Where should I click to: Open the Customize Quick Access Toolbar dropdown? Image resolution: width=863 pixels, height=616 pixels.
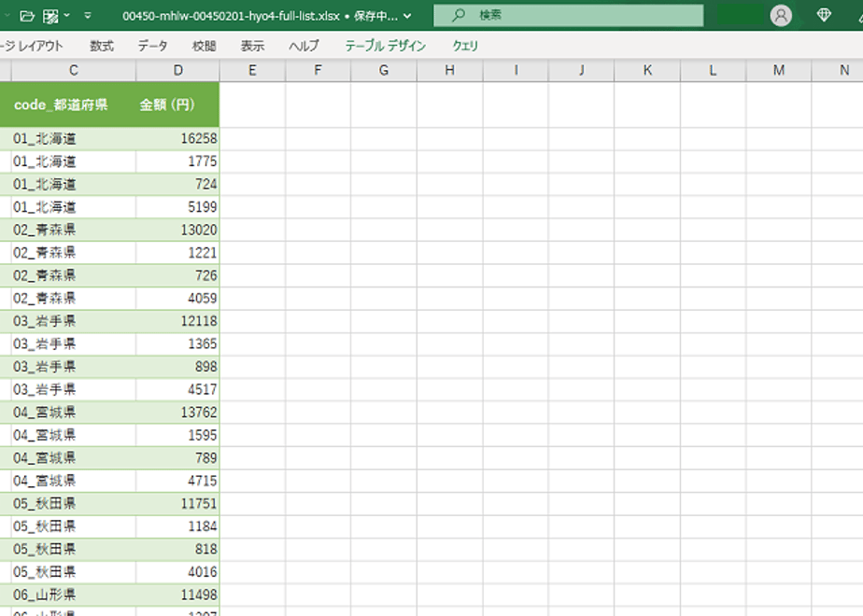coord(88,16)
